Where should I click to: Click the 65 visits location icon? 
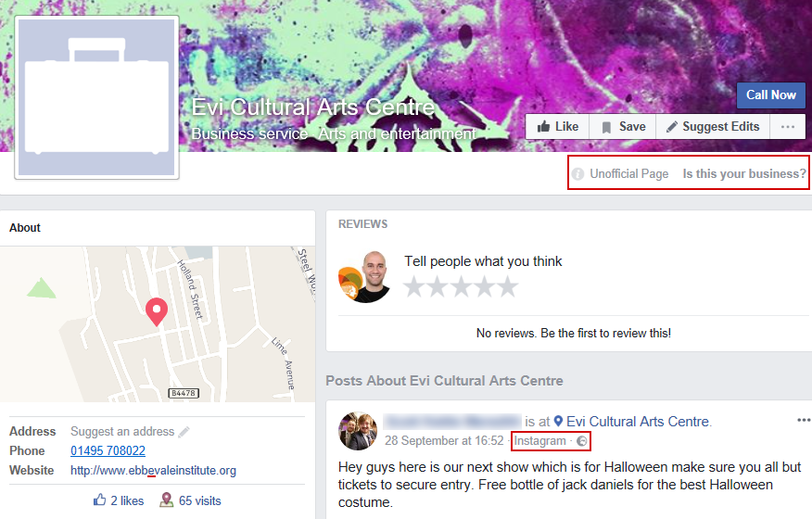(x=166, y=500)
